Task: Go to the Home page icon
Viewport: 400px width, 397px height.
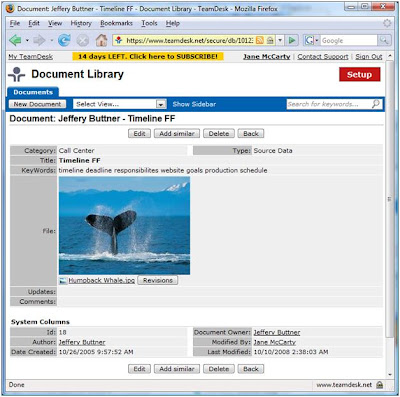Action: (101, 40)
